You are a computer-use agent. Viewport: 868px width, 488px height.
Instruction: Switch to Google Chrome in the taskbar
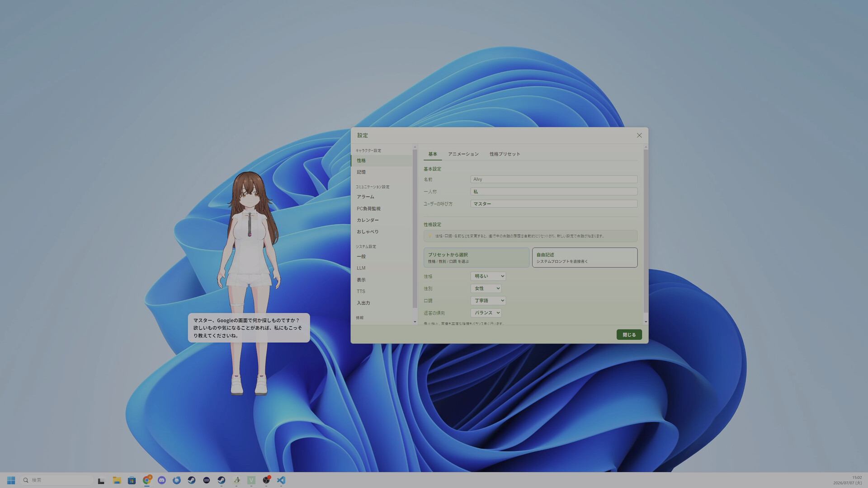147,480
